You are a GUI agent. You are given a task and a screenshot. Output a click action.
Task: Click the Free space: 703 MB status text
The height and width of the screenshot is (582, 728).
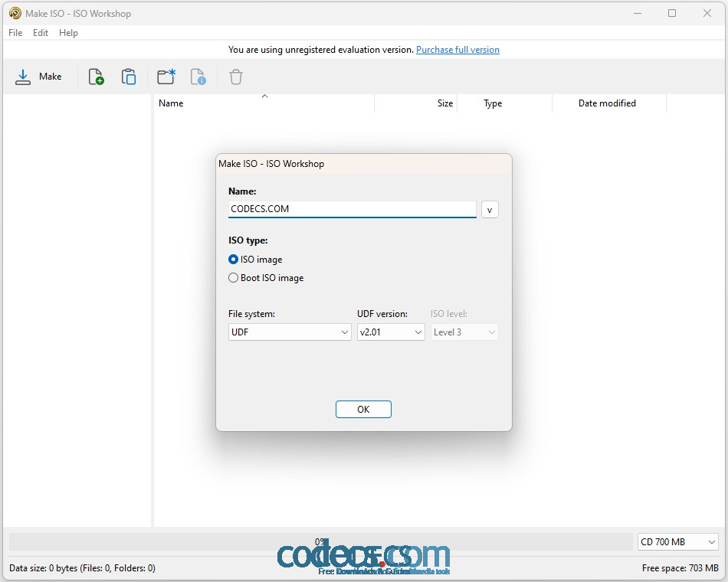point(680,568)
